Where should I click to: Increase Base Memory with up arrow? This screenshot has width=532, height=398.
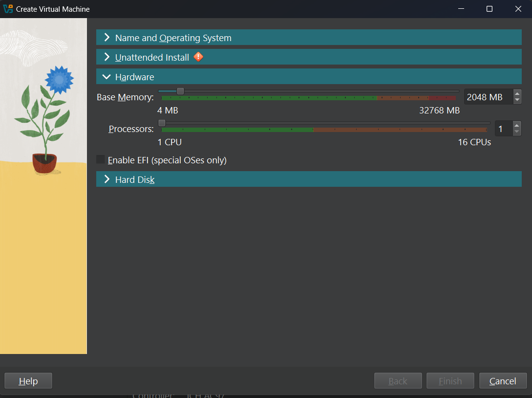tap(517, 93)
